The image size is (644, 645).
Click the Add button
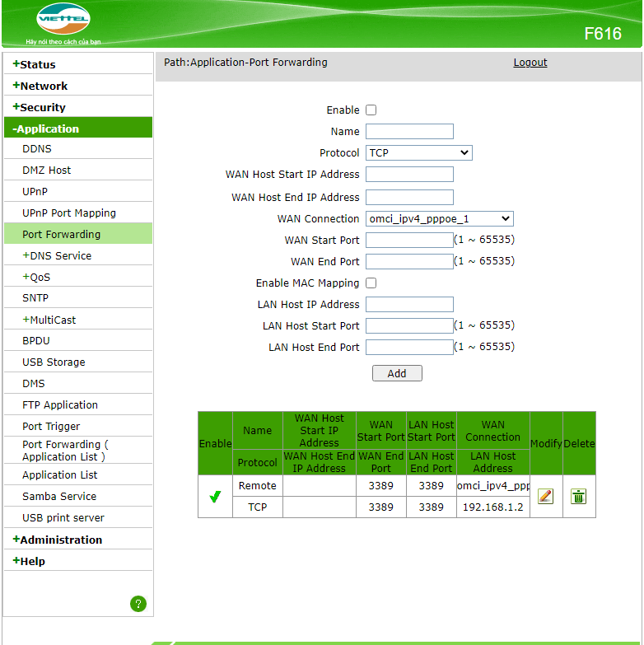397,373
